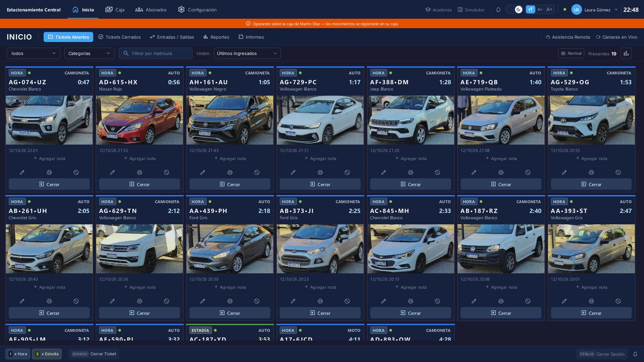Expand the Laura Gómez user menu
Screen dimensions: 644x362
[594, 10]
